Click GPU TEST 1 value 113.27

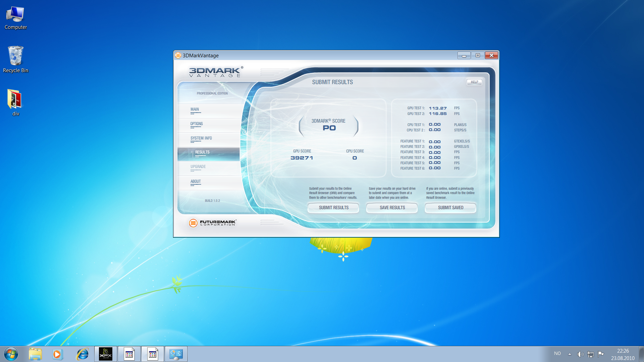(438, 108)
